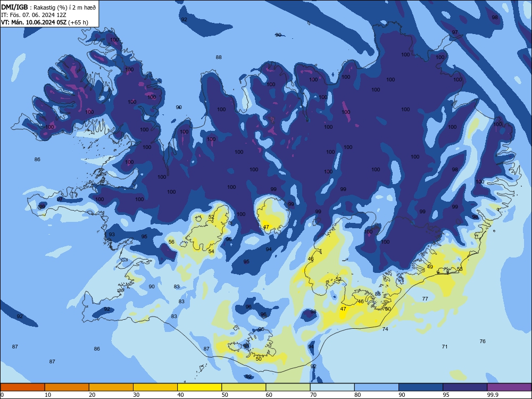The width and height of the screenshot is (532, 399).
Task: Click the legend tick label '20'
Action: click(92, 395)
